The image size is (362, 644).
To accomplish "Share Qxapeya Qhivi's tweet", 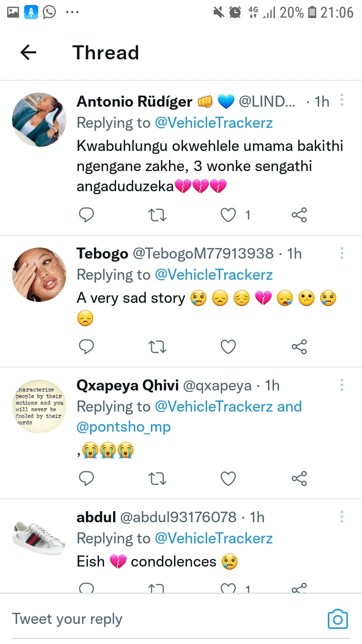I will (x=299, y=478).
